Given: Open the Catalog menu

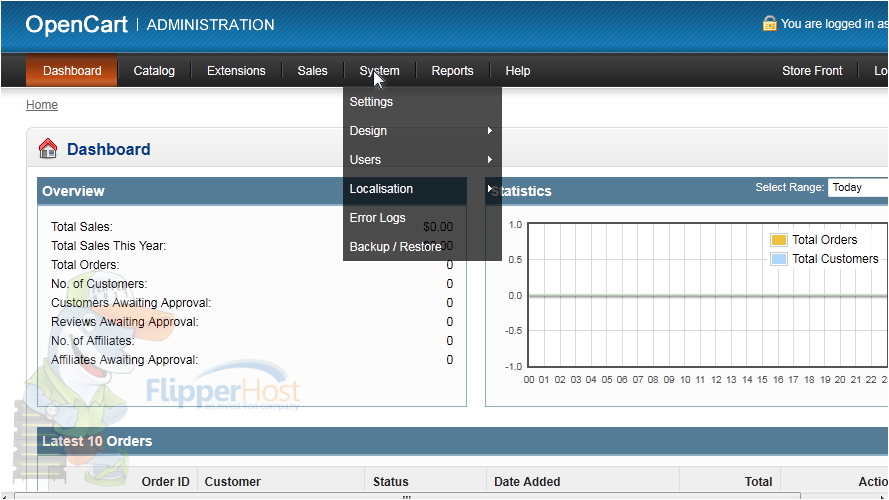Looking at the screenshot, I should click(x=154, y=71).
